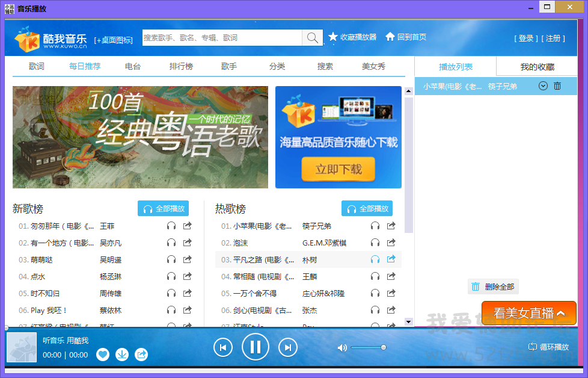Screen dimensions: 588x378
Task: Click on the volume slider
Action: (369, 347)
